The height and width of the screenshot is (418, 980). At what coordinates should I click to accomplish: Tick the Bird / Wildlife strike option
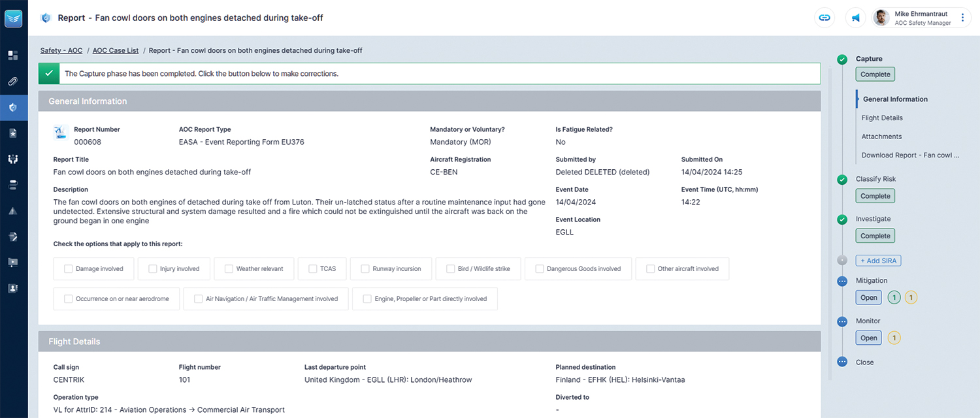pyautogui.click(x=451, y=268)
